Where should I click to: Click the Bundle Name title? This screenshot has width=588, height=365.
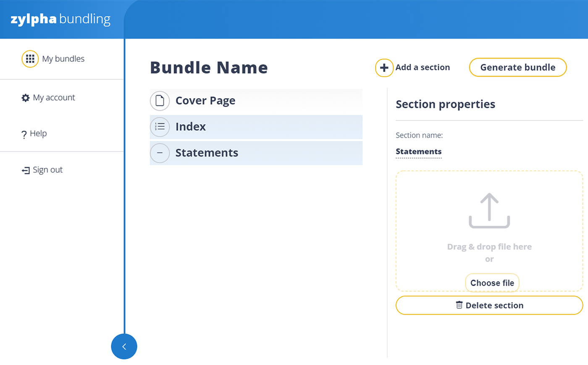coord(209,68)
